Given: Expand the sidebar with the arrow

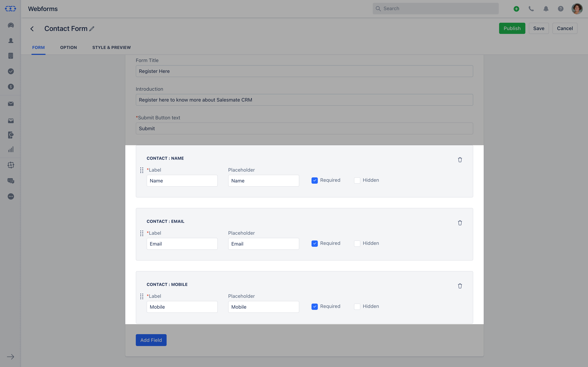Looking at the screenshot, I should click(x=11, y=357).
